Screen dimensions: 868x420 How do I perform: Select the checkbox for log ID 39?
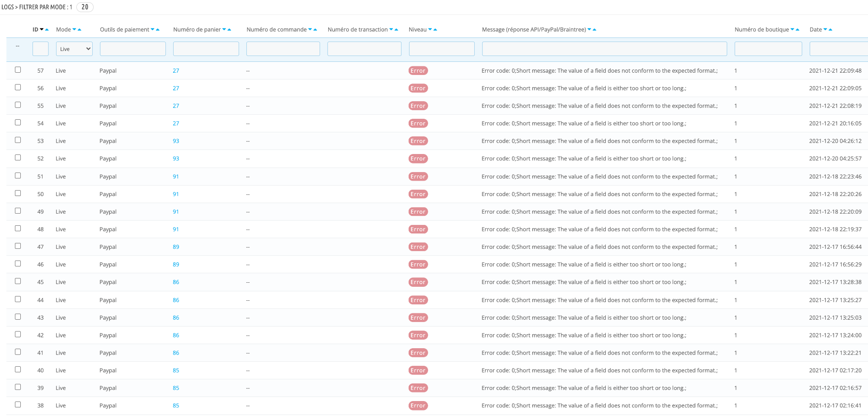click(x=18, y=387)
